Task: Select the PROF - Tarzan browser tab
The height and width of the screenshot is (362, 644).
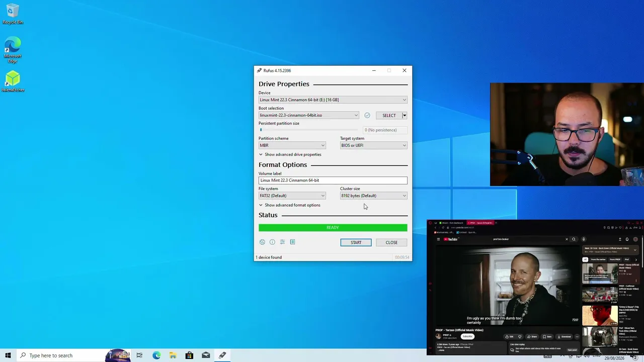Action: [x=479, y=223]
